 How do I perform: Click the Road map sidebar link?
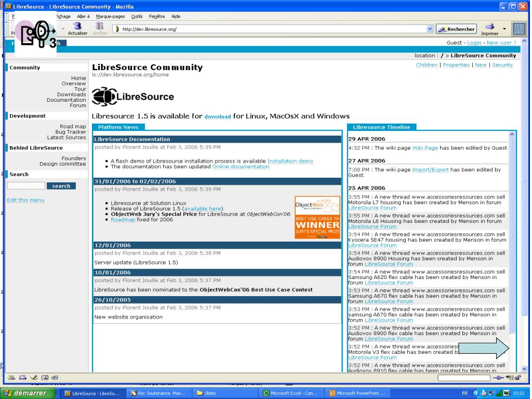click(x=73, y=126)
